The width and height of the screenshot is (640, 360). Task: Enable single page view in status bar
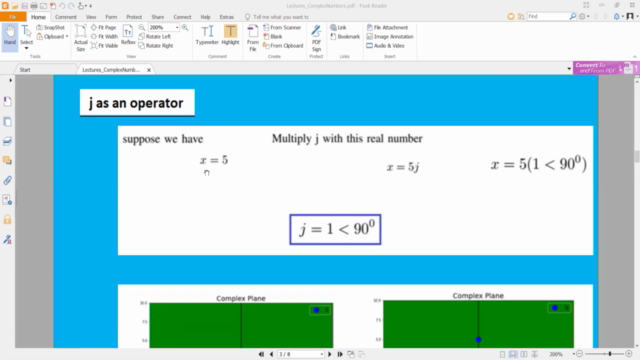tap(502, 354)
